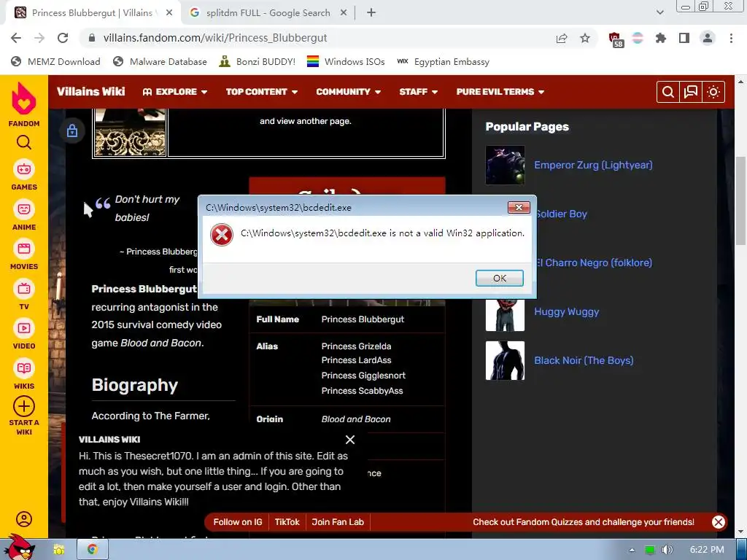Open Emperor Zurg (Lightyear) link
This screenshot has height=560, width=747.
593,166
